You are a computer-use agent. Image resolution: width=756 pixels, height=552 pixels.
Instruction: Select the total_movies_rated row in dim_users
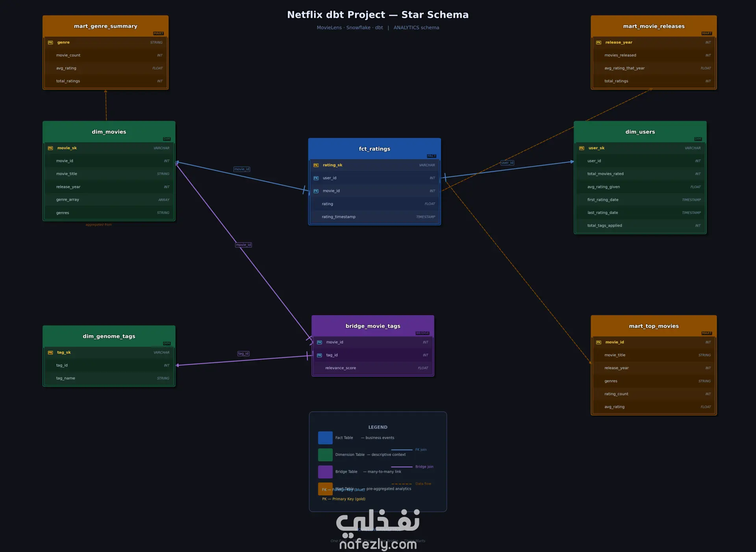640,174
